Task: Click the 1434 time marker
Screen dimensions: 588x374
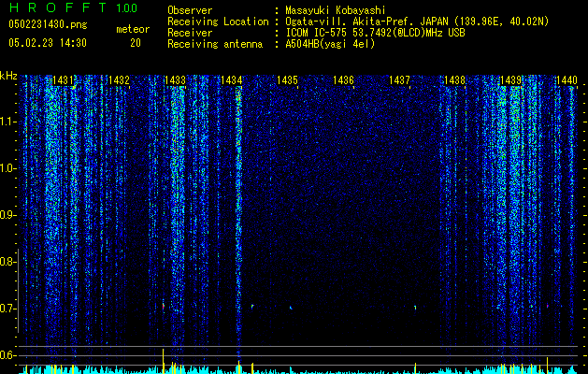Action: point(232,80)
